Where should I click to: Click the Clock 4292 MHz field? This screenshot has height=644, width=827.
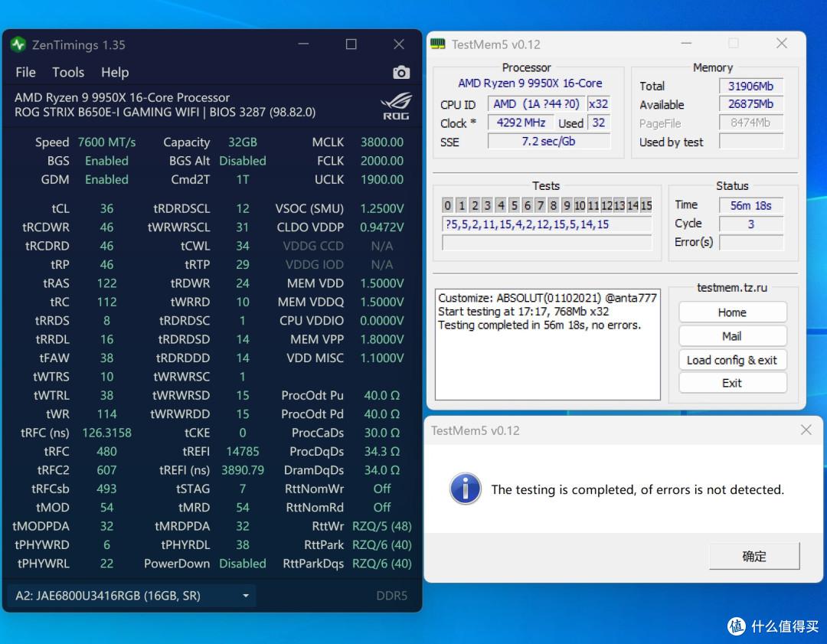pos(521,123)
